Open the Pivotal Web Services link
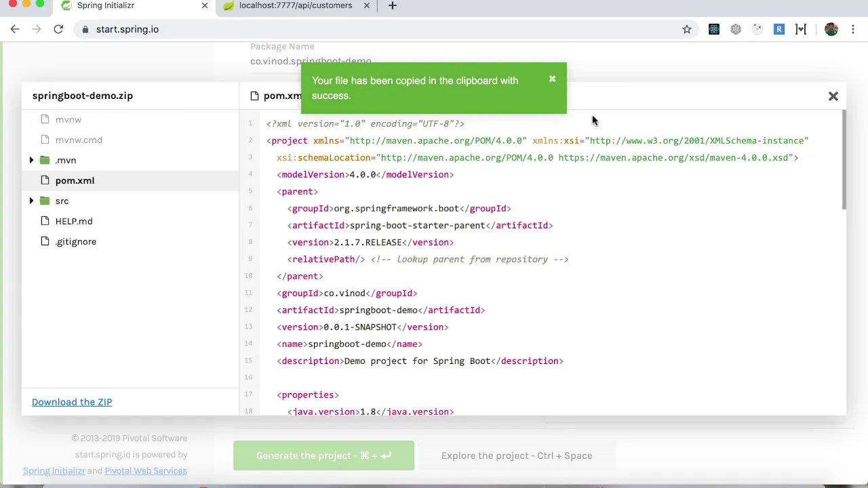This screenshot has height=488, width=868. pyautogui.click(x=146, y=470)
